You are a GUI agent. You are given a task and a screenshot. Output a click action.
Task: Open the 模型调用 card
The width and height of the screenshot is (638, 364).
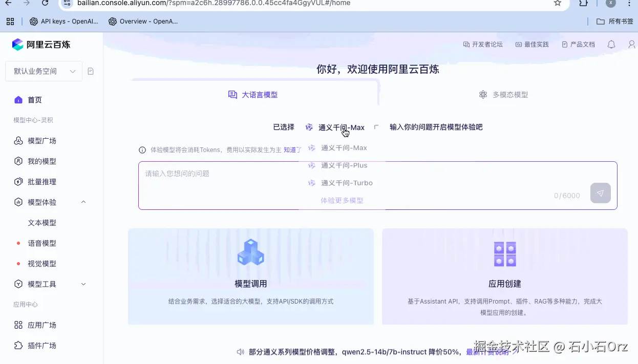coord(251,276)
